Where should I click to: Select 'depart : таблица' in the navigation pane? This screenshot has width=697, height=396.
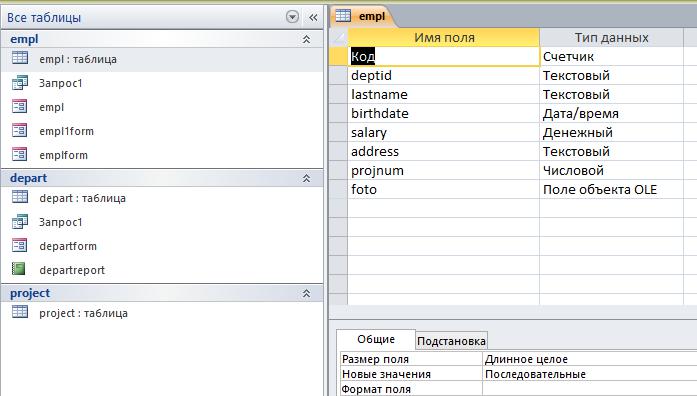coord(162,198)
